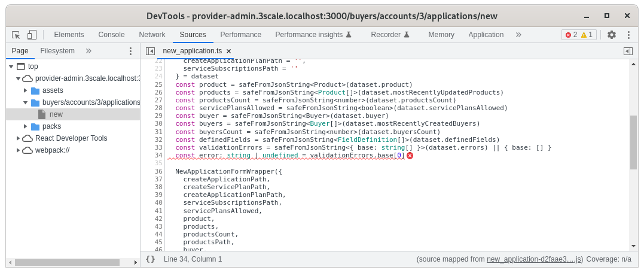The width and height of the screenshot is (644, 273).
Task: Click the editor scrollbar up arrow
Action: pos(633,63)
